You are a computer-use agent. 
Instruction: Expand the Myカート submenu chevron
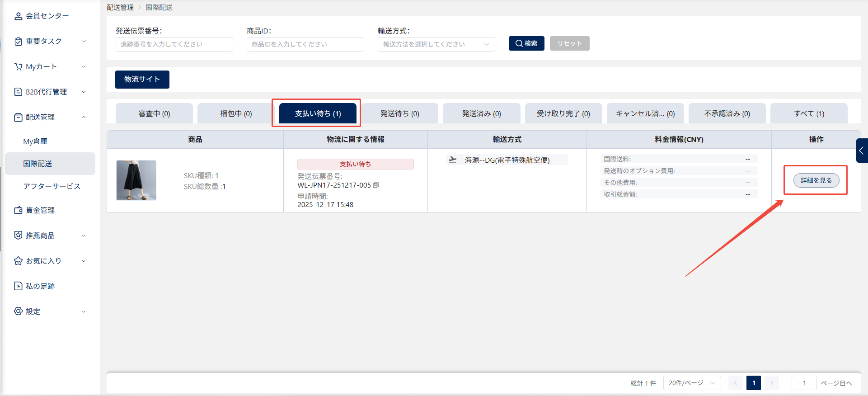coord(84,66)
